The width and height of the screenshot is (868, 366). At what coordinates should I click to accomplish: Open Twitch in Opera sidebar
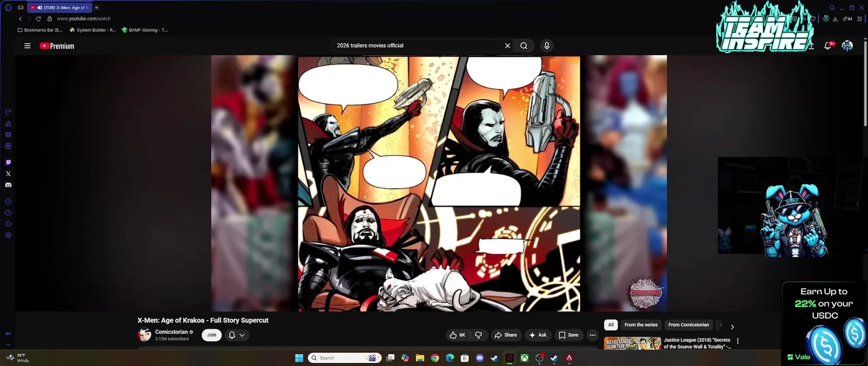(8, 163)
